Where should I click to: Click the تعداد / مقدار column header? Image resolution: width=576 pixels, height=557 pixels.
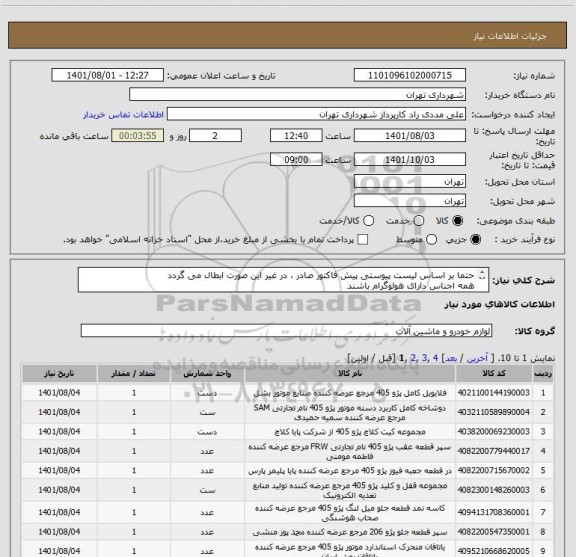pyautogui.click(x=134, y=373)
